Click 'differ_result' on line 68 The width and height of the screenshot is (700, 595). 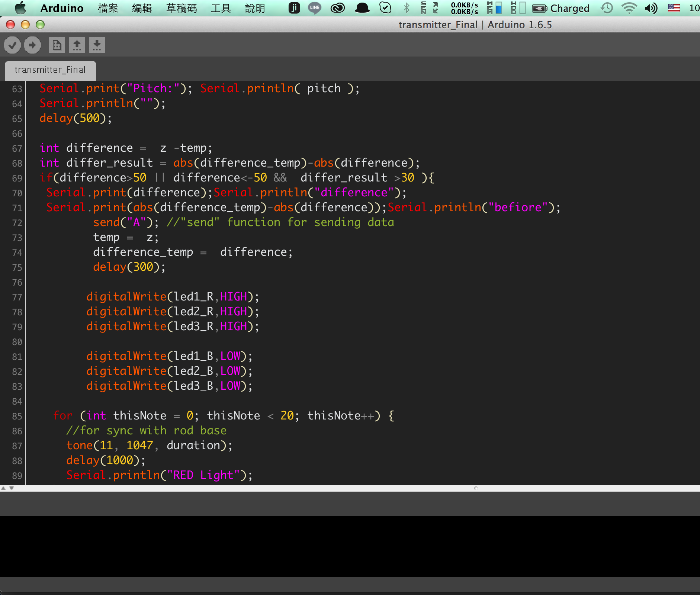[x=109, y=163]
